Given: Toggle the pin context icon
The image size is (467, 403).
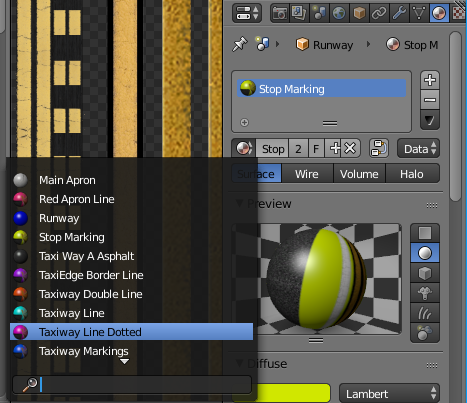Looking at the screenshot, I should (240, 44).
